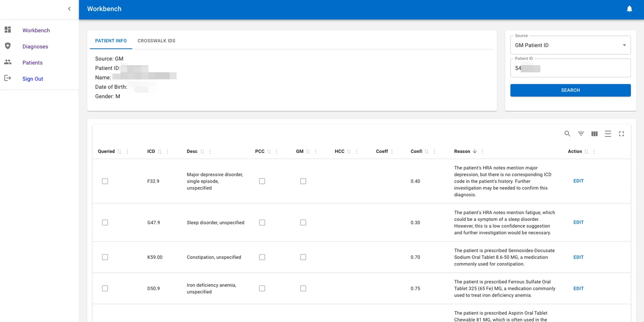Check the PCC checkbox for G47.9 row
Viewport: 644px width, 322px height.
tap(262, 222)
